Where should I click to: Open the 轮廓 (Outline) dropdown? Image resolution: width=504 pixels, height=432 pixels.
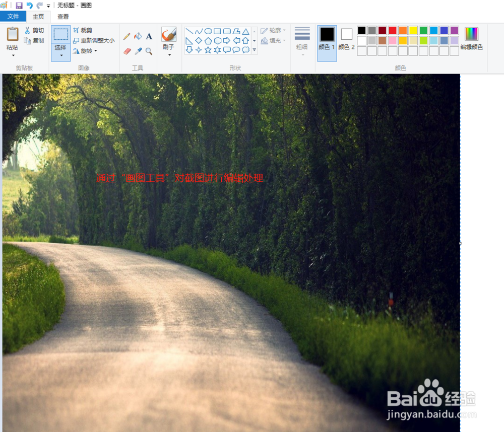pyautogui.click(x=276, y=30)
